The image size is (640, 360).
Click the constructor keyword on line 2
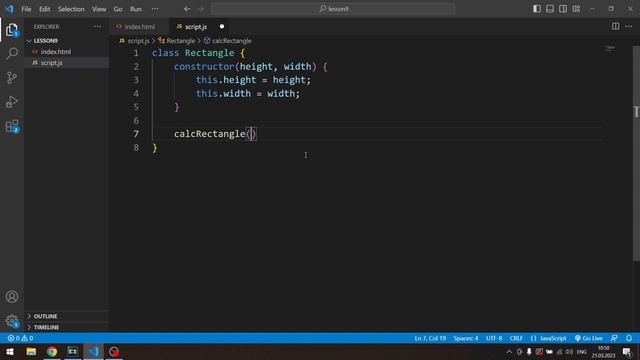[x=204, y=67]
